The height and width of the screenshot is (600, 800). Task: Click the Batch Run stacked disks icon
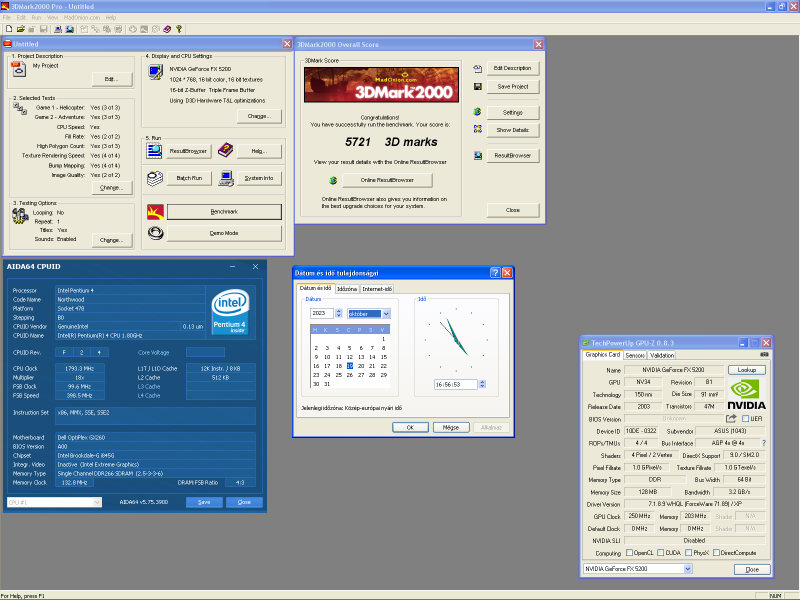(x=155, y=178)
